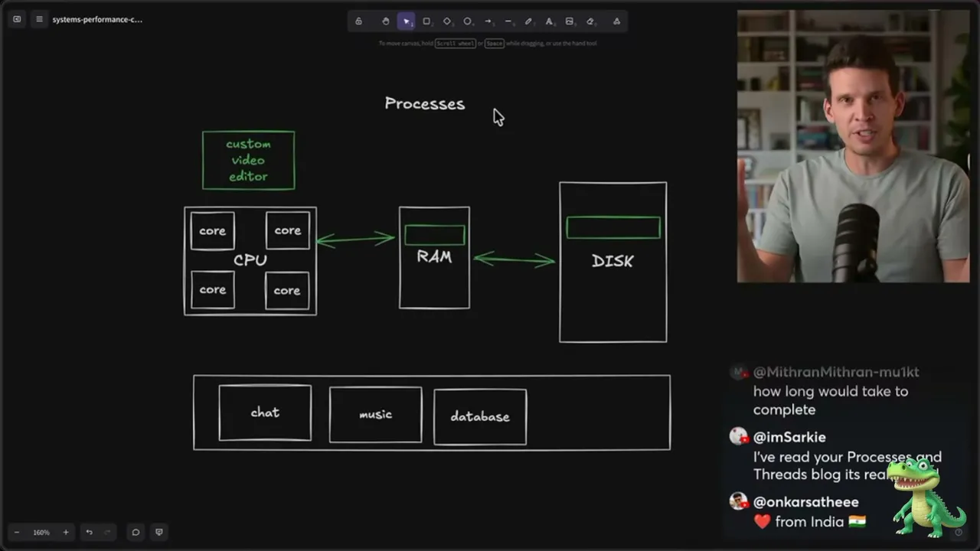This screenshot has height=551, width=980.
Task: Redo the undone canvas action
Action: coord(107,532)
